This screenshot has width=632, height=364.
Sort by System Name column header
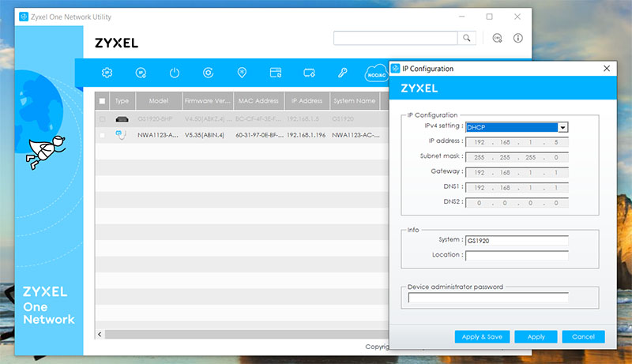pos(355,101)
